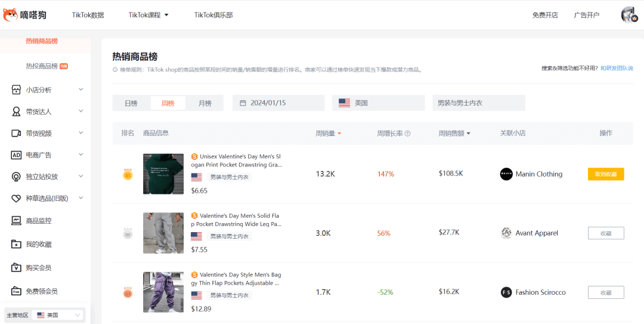
Task: Select the 月榜 monthly ranking option
Action: [x=205, y=103]
